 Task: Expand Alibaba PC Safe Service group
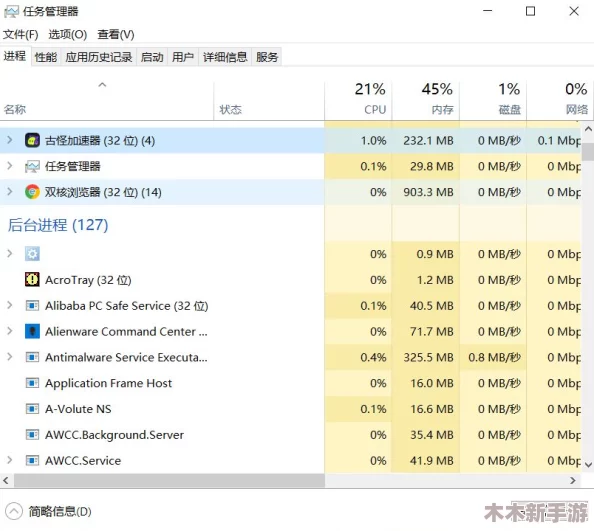click(10, 305)
